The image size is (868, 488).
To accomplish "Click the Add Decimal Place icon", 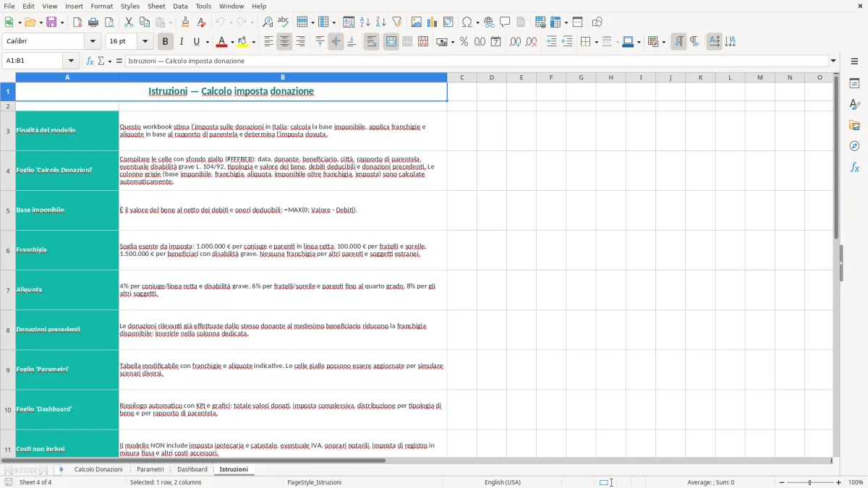I will 515,42.
